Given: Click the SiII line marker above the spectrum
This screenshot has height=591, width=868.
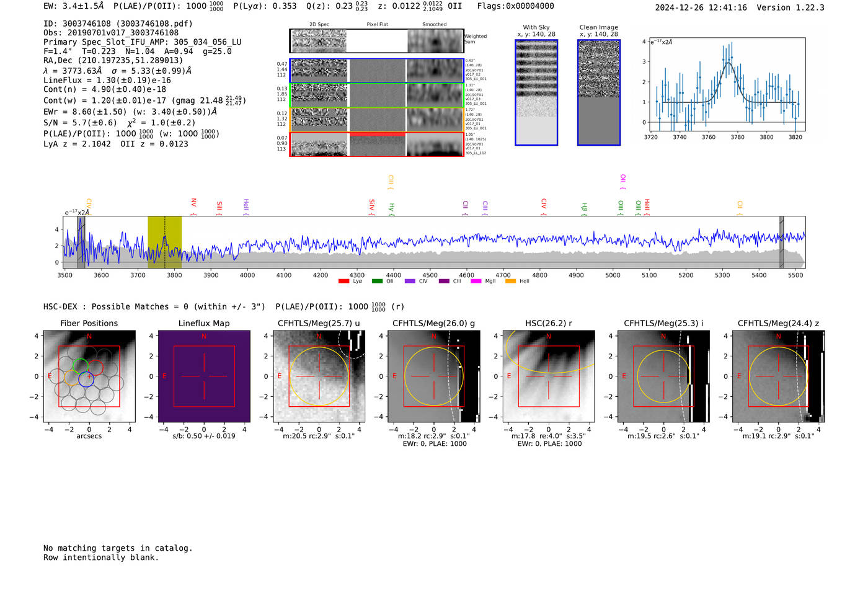Looking at the screenshot, I should (x=219, y=208).
